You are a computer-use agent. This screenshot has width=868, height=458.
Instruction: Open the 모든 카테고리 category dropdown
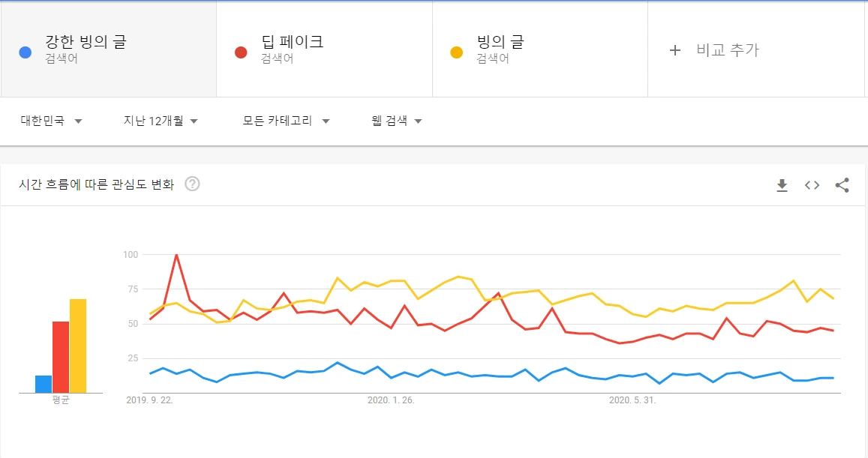(x=286, y=120)
